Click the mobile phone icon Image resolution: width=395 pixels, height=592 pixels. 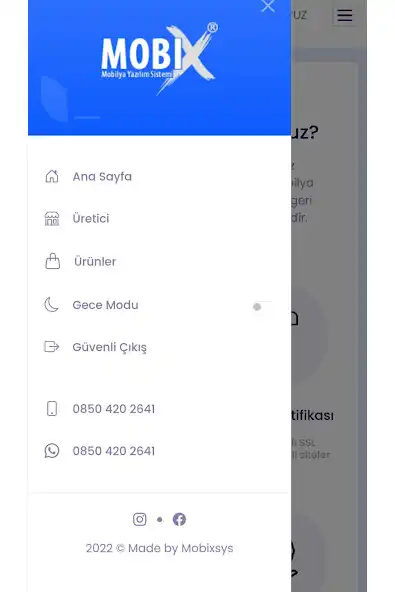pos(52,409)
